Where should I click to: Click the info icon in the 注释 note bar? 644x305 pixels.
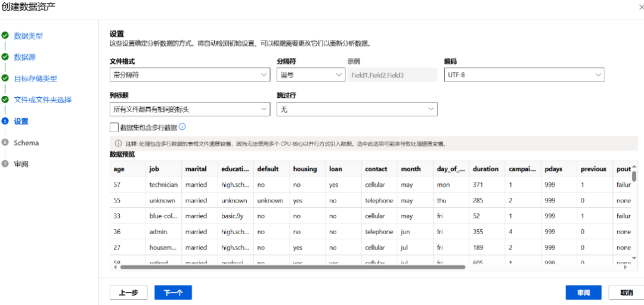pos(118,144)
